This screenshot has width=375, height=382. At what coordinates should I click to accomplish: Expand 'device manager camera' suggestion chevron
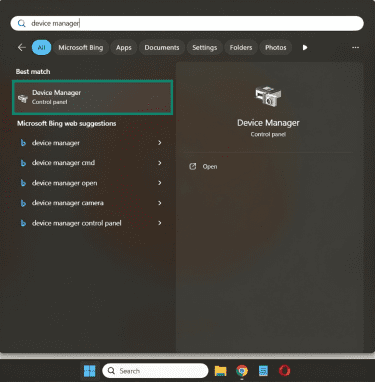pos(160,203)
